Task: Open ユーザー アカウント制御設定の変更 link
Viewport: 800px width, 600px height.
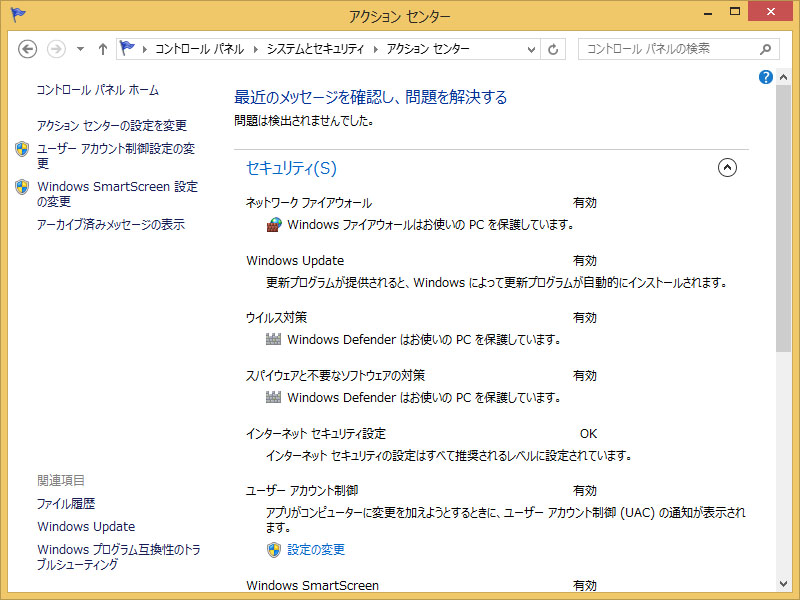Action: coord(116,156)
